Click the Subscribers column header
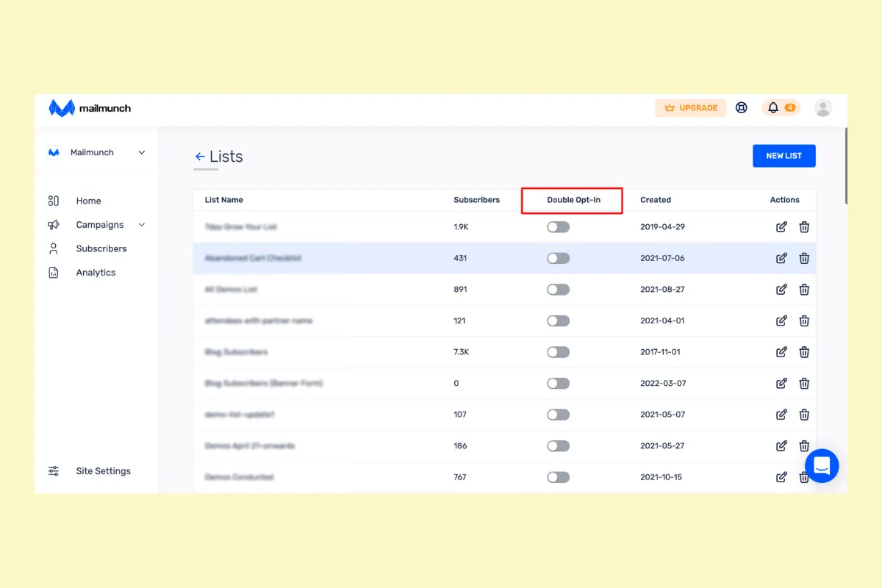 [x=476, y=200]
